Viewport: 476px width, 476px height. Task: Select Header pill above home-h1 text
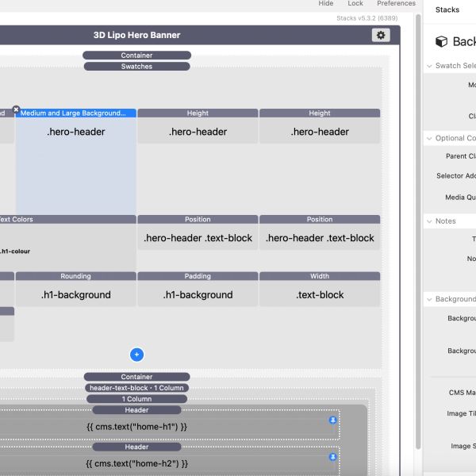coord(136,410)
